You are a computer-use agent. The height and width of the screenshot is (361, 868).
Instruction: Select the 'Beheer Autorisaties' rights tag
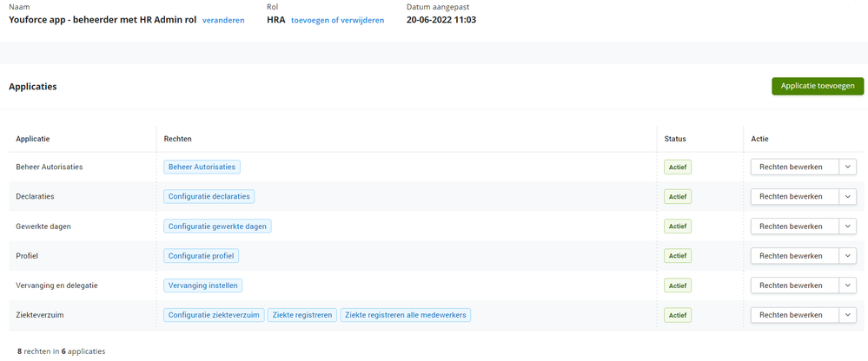coord(202,167)
